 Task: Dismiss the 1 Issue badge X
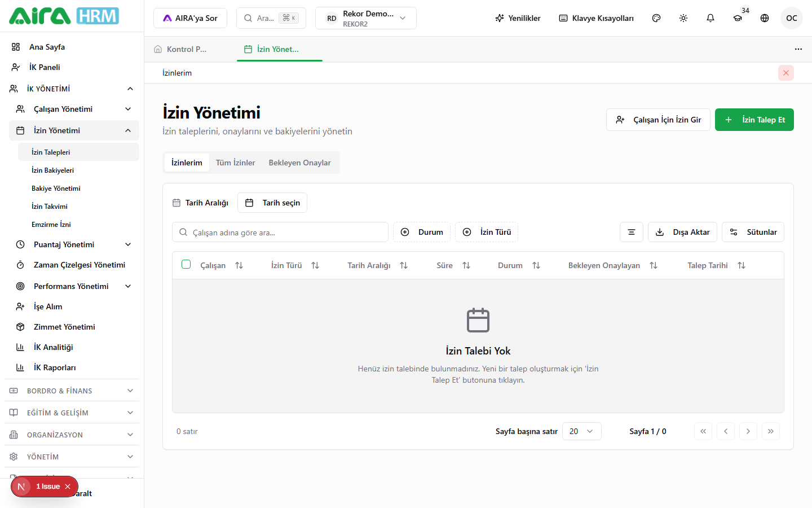point(68,487)
